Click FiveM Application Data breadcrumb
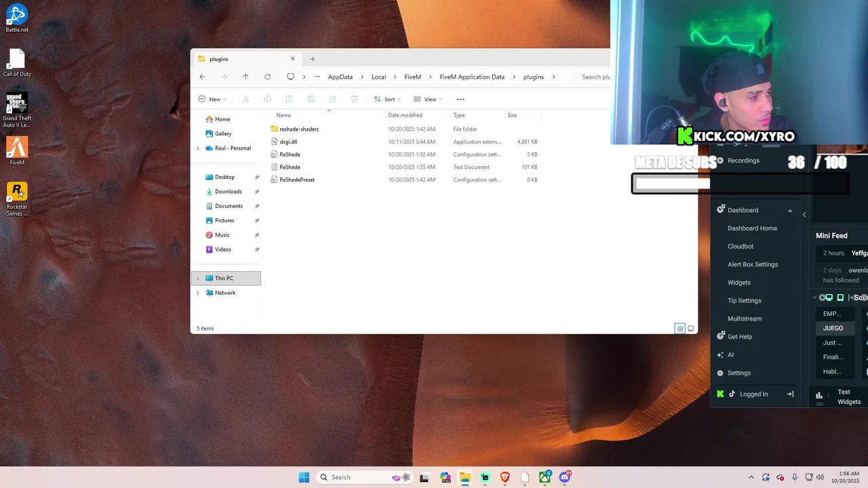868x488 pixels. pyautogui.click(x=472, y=77)
